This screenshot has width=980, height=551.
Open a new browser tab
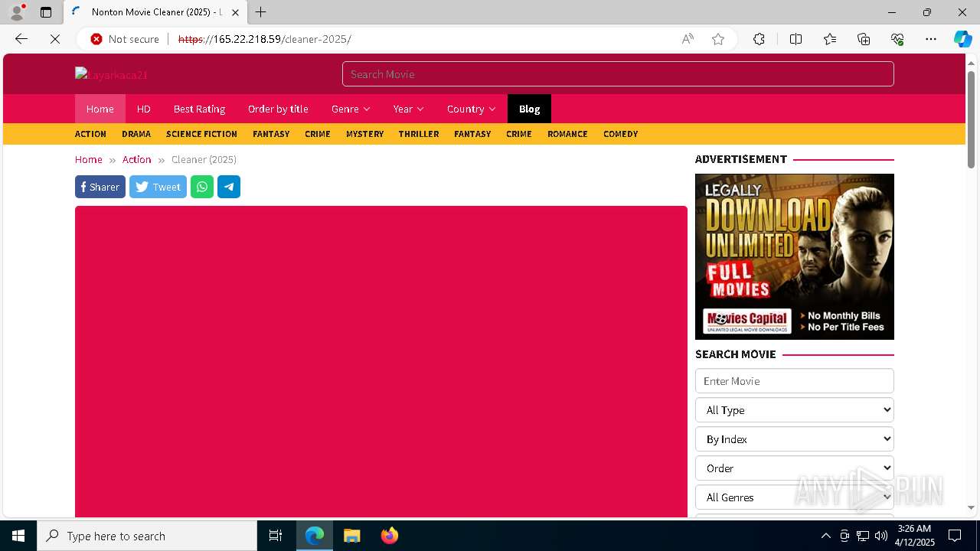261,12
